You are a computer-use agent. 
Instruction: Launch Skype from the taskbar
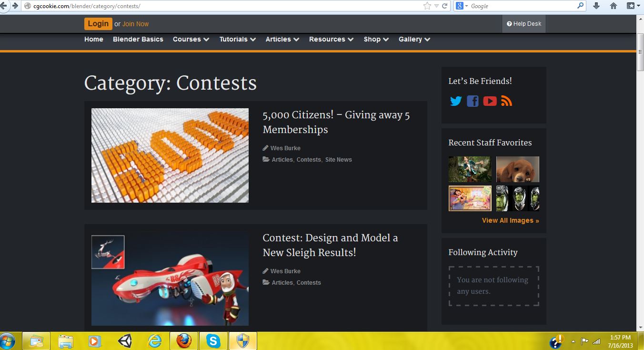213,341
